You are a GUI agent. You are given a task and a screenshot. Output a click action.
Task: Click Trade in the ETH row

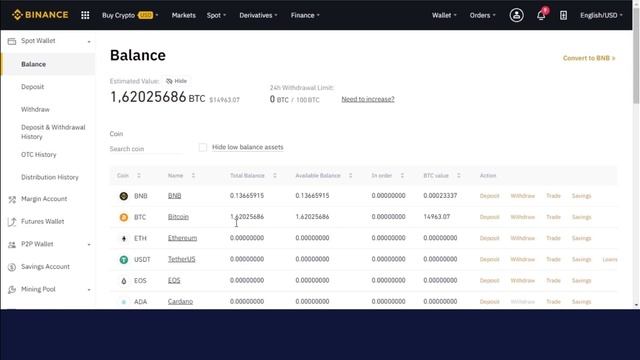553,238
